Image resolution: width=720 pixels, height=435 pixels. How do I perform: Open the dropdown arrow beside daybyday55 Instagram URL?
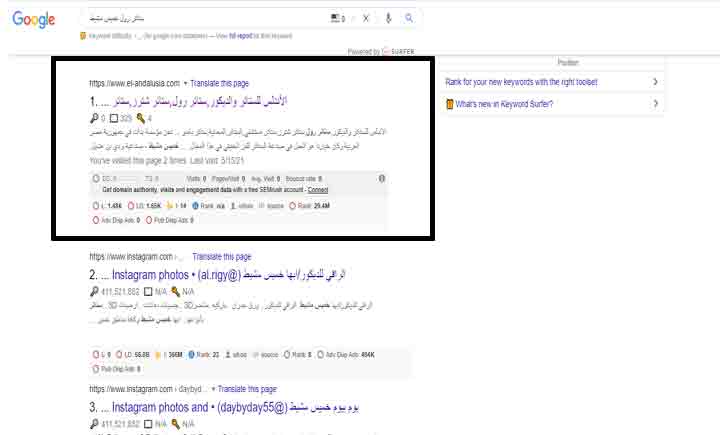[212, 388]
